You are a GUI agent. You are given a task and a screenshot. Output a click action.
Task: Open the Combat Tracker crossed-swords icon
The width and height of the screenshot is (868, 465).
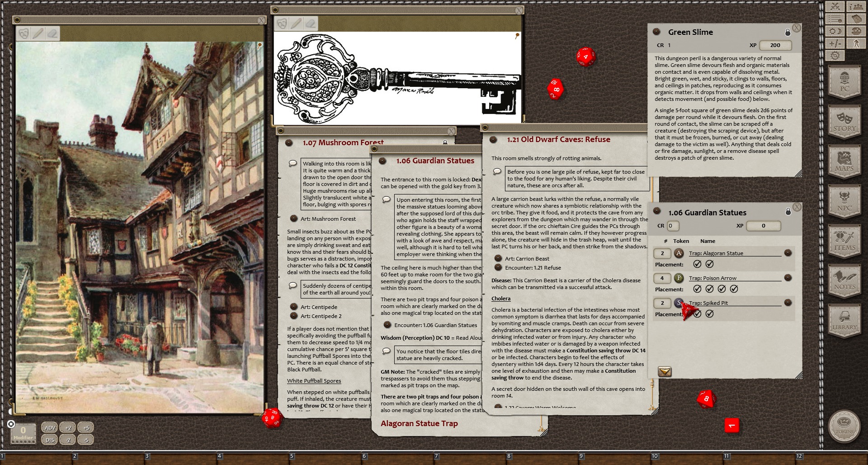pyautogui.click(x=835, y=6)
